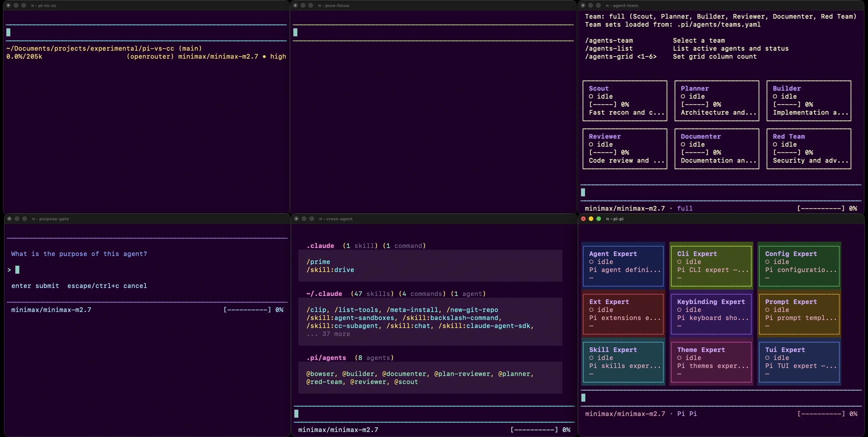The image size is (868, 437).
Task: Toggle Ext Expert's idle status
Action: (591, 310)
